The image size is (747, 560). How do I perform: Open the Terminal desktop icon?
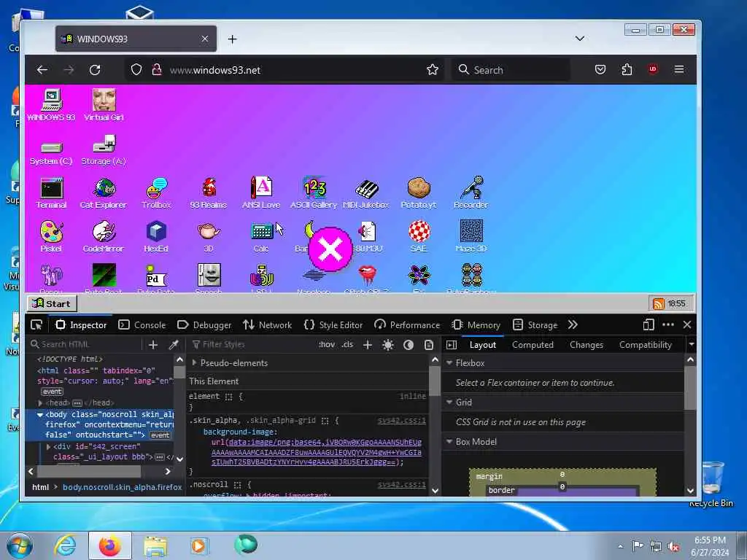[x=51, y=192]
